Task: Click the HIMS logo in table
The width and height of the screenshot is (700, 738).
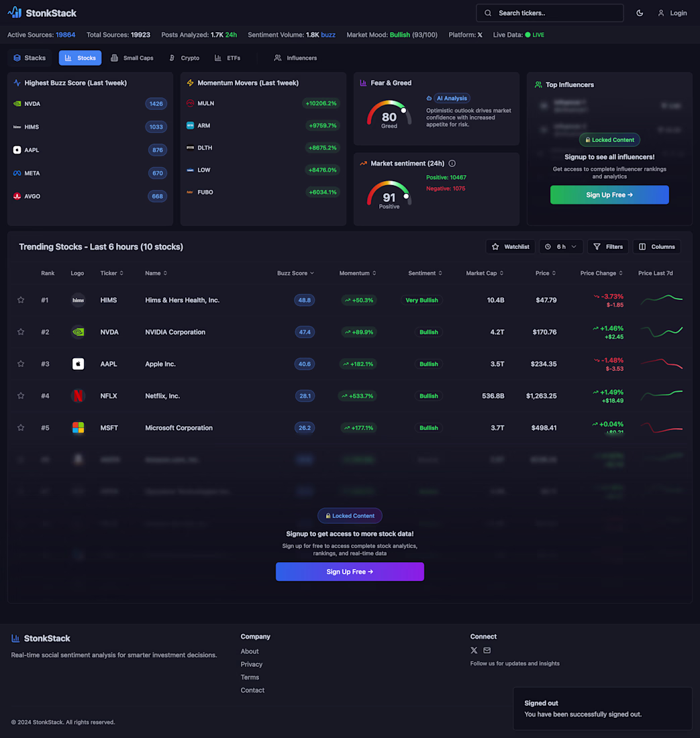Action: (78, 300)
